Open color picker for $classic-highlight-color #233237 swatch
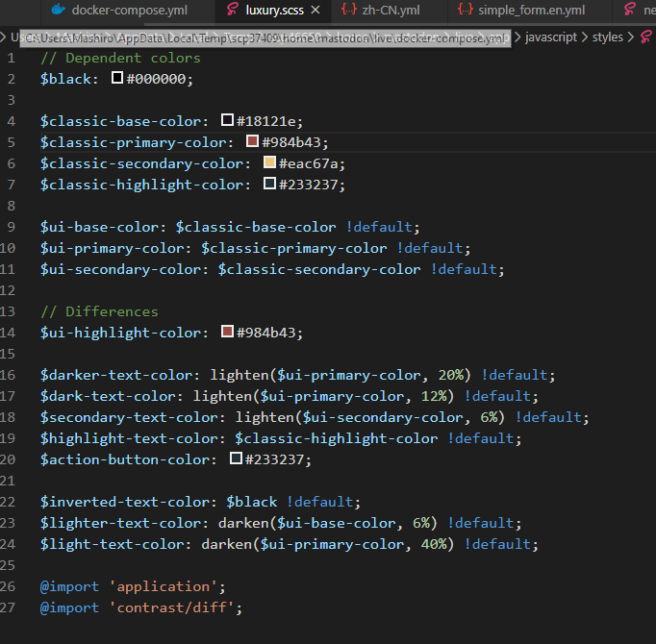 (269, 184)
